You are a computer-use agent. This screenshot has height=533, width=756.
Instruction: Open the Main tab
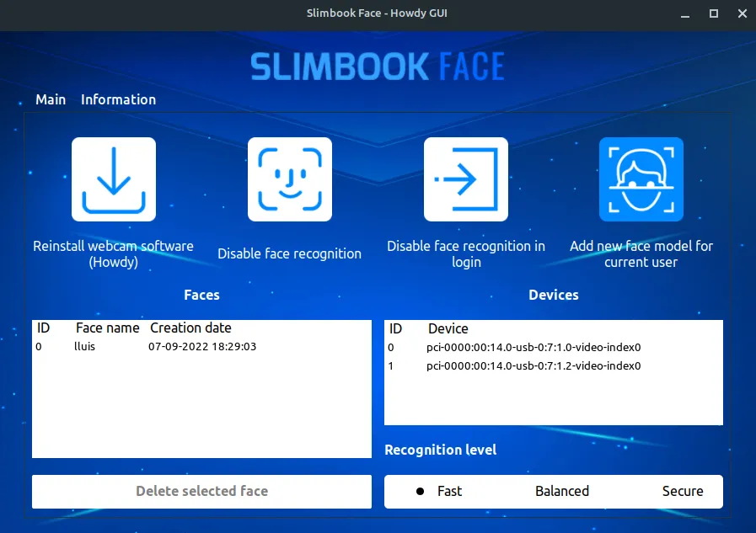pyautogui.click(x=51, y=99)
